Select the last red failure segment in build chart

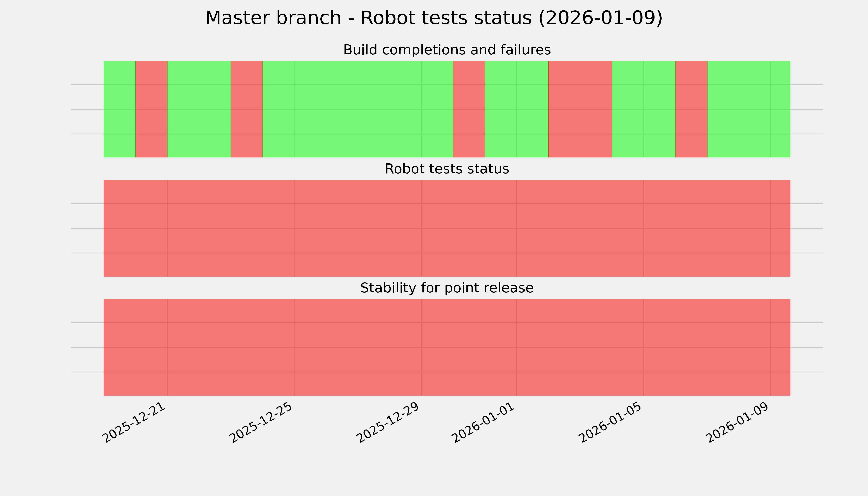691,109
